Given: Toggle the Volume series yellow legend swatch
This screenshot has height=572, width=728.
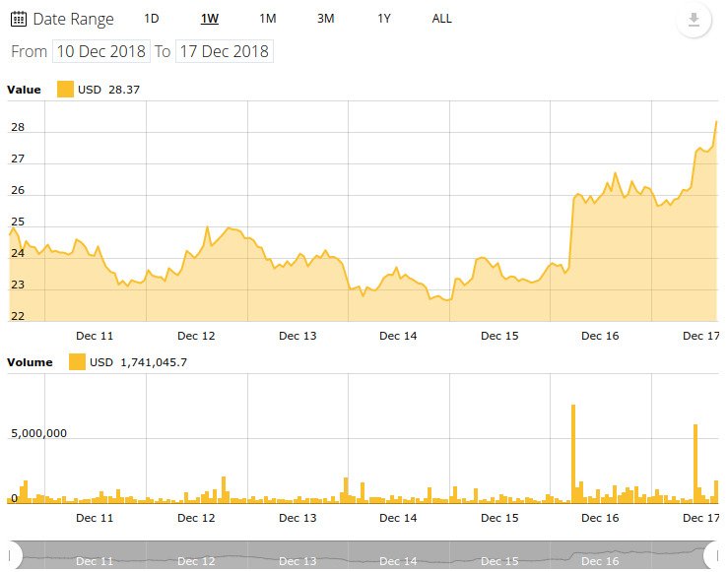Looking at the screenshot, I should click(77, 362).
